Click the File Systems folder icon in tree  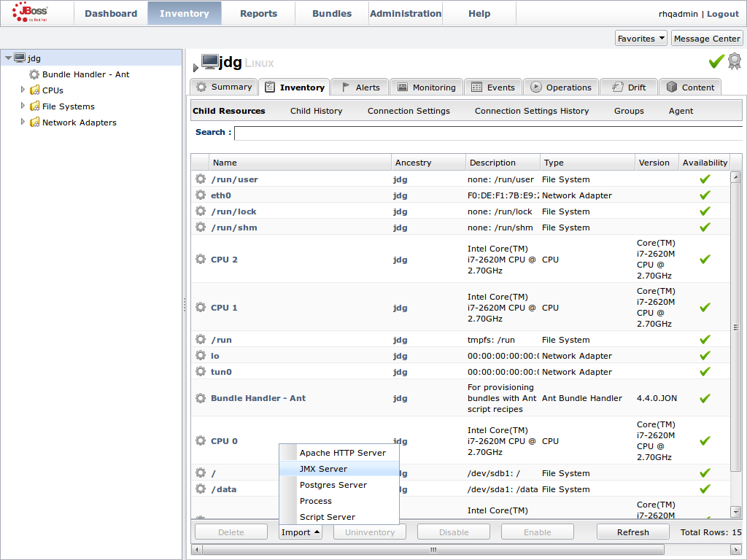click(x=34, y=106)
